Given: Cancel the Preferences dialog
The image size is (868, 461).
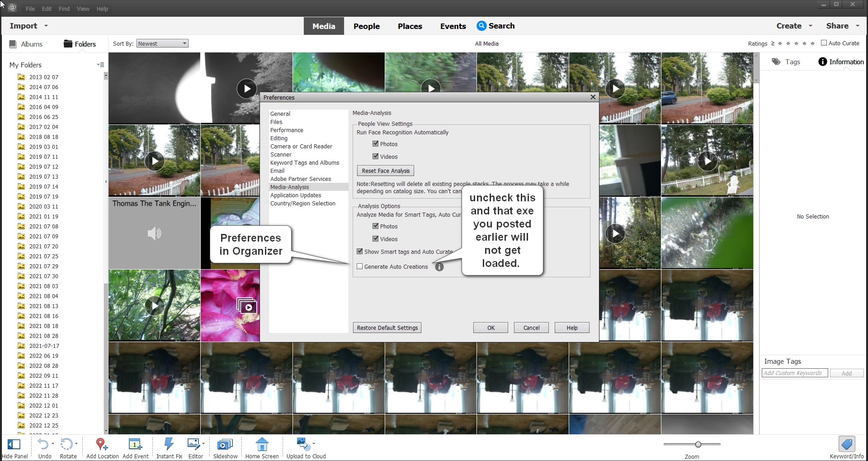Looking at the screenshot, I should click(x=531, y=328).
